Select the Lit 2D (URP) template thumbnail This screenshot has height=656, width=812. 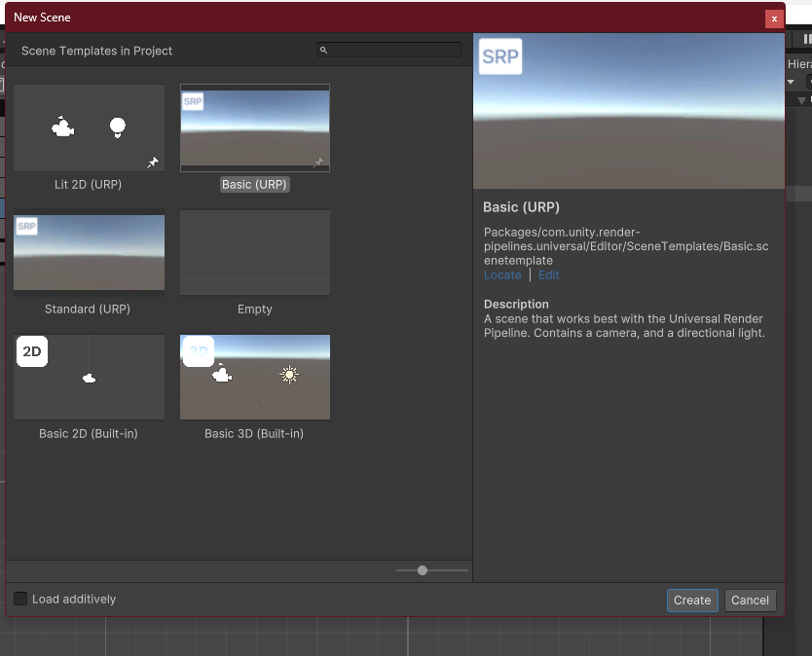(x=89, y=128)
